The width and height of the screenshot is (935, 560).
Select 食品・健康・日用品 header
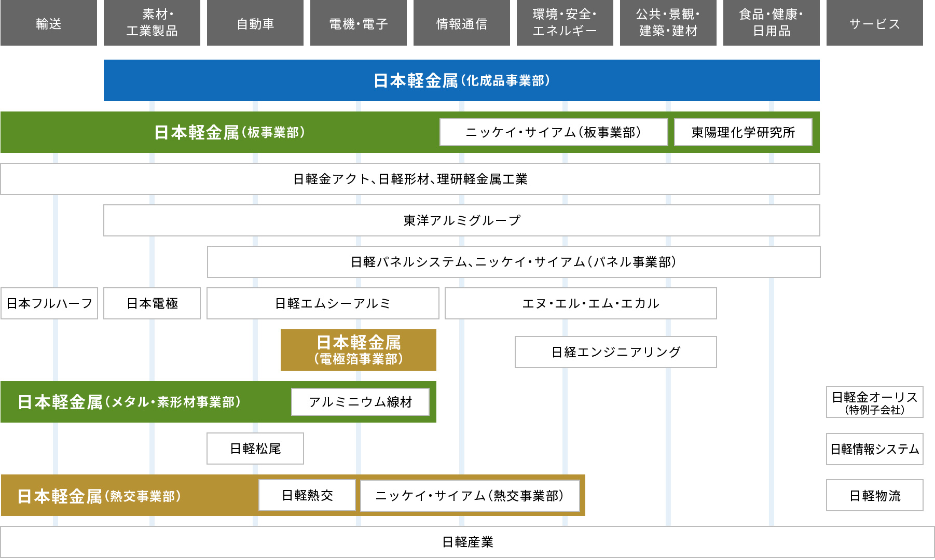tap(772, 23)
